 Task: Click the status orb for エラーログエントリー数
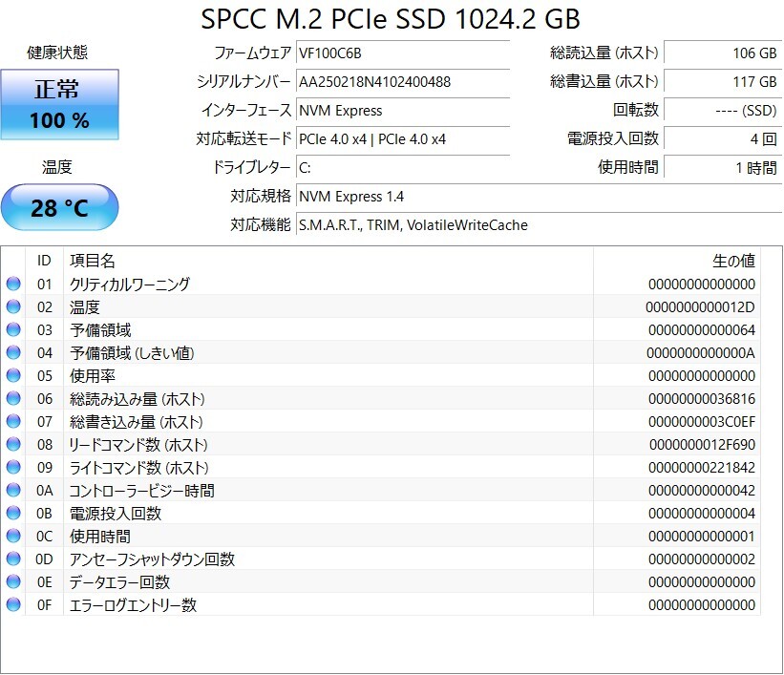pyautogui.click(x=13, y=605)
